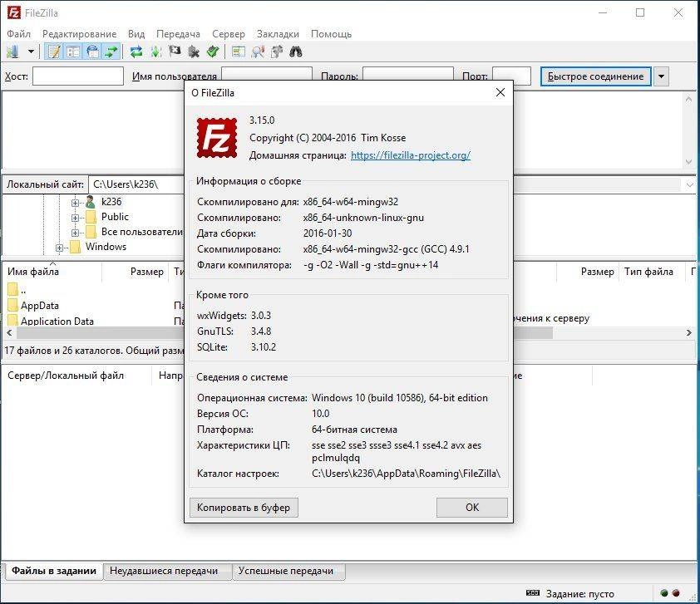Screen dimensions: 700x604
Task: Open the Файл menu
Action: (19, 34)
